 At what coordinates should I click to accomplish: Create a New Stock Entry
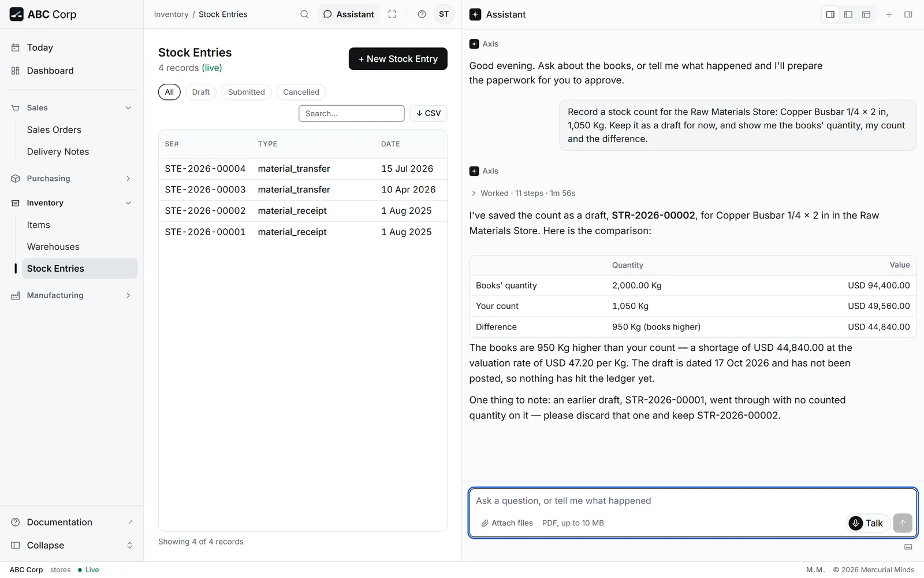(x=398, y=59)
